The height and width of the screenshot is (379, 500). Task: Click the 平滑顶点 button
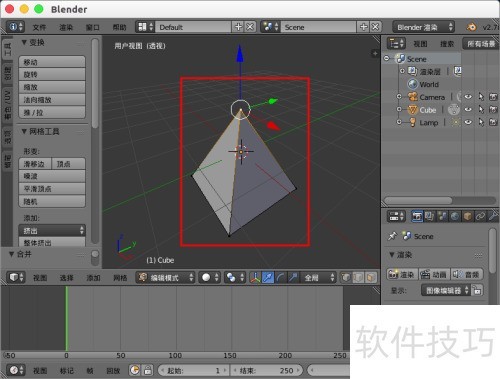[52, 189]
